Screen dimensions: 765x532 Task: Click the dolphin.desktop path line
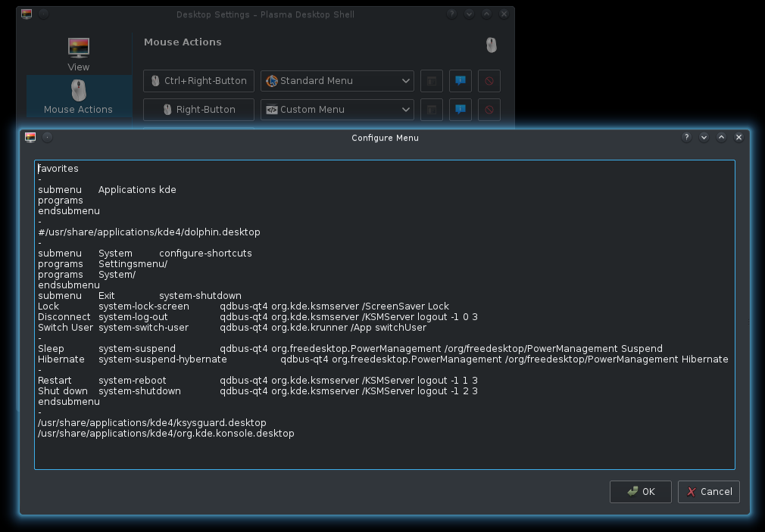click(149, 232)
